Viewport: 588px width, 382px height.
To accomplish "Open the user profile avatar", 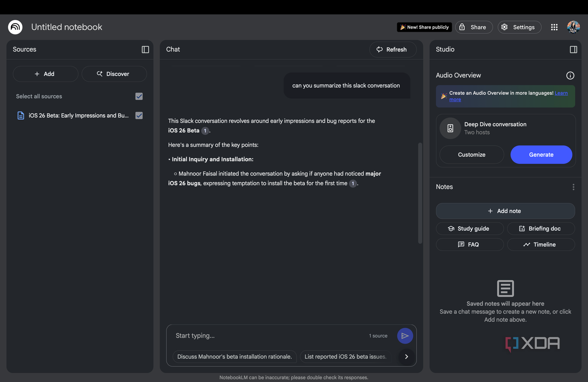I will tap(574, 27).
